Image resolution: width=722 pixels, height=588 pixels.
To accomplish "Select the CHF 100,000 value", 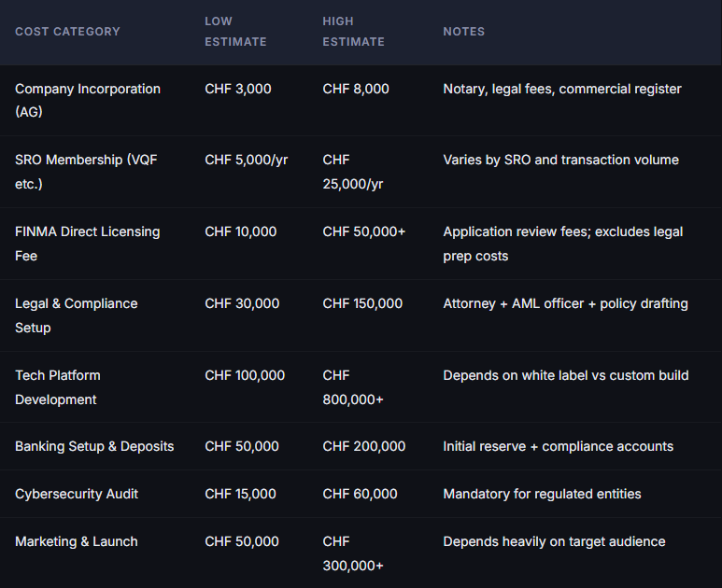I will 245,375.
